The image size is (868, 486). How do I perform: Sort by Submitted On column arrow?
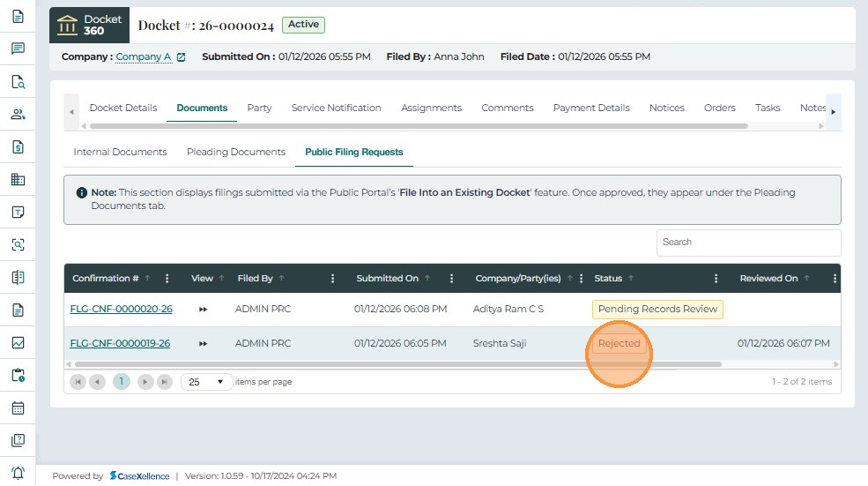coord(427,278)
